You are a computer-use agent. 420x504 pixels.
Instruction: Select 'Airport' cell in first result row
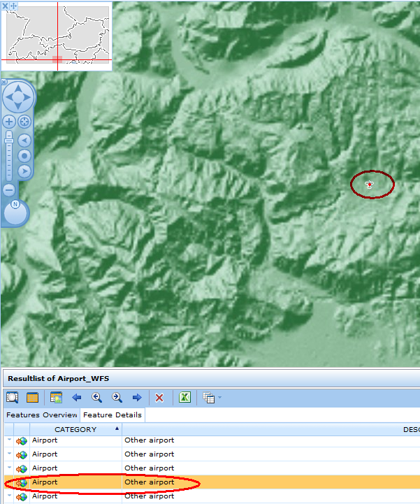pyautogui.click(x=76, y=440)
